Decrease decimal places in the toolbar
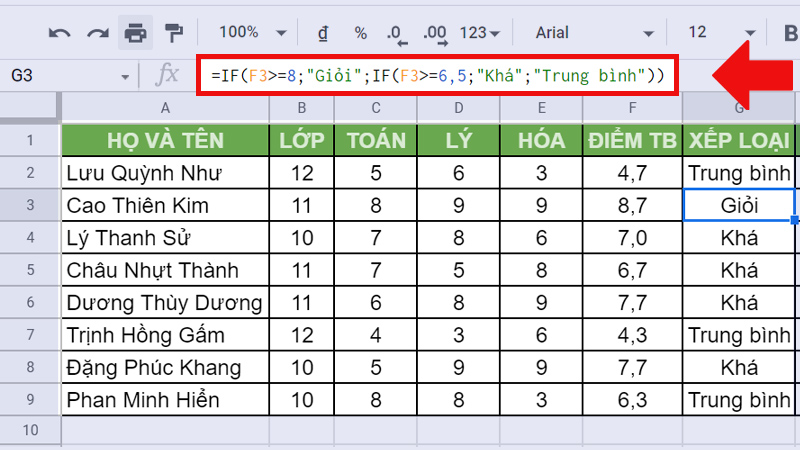The width and height of the screenshot is (800, 450). [x=397, y=34]
